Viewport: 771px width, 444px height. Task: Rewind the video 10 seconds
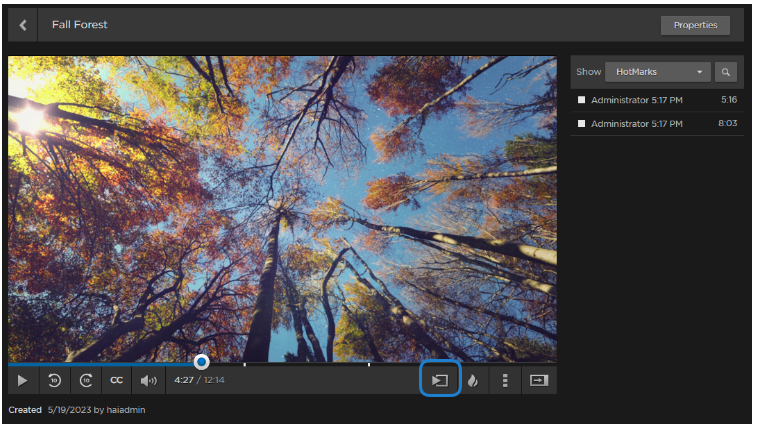tap(54, 380)
